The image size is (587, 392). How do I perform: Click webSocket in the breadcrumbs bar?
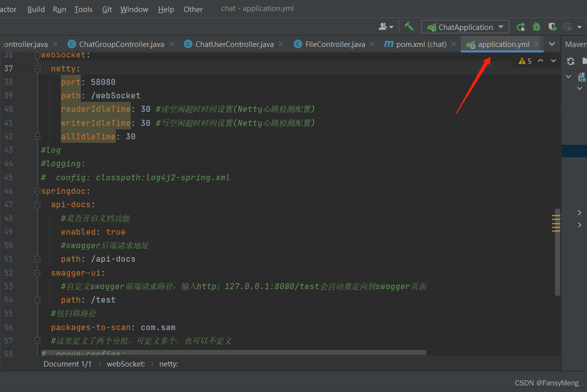126,364
